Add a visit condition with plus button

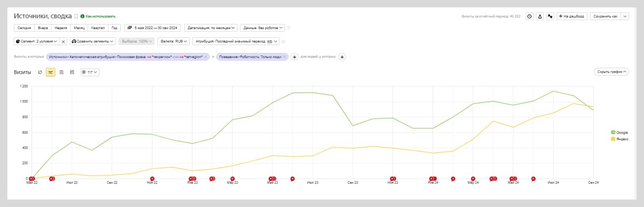click(295, 57)
